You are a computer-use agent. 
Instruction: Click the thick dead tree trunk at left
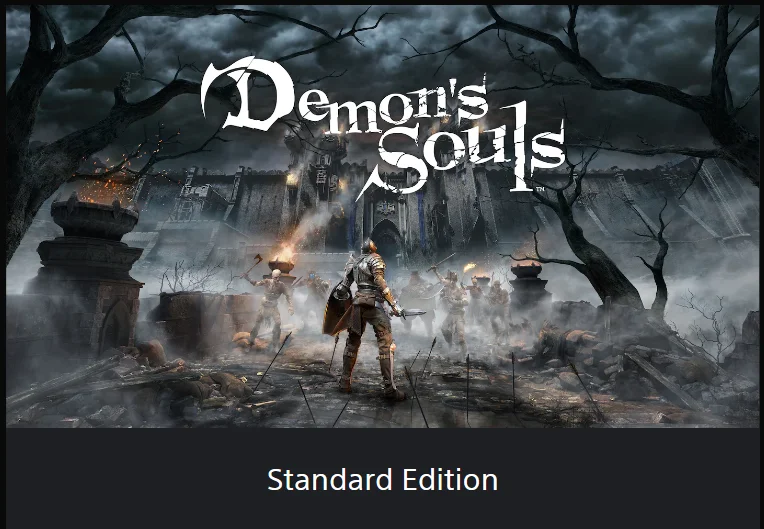tap(29, 146)
